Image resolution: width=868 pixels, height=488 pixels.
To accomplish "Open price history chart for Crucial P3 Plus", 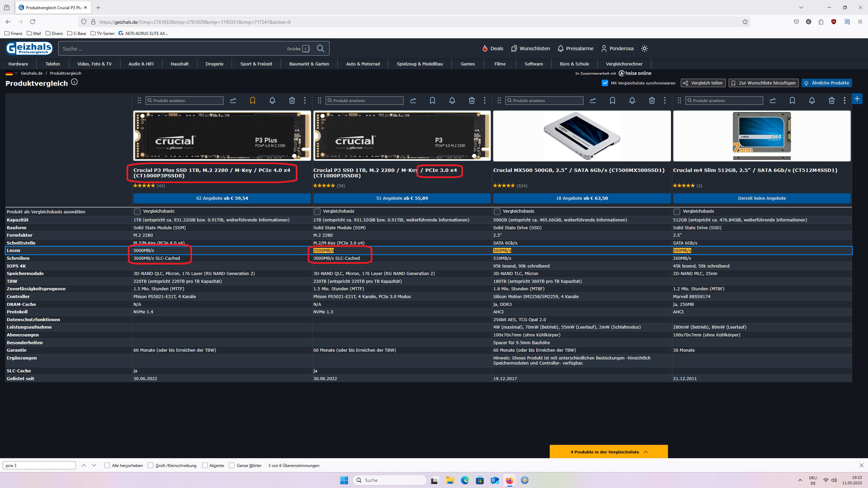I will [x=233, y=100].
